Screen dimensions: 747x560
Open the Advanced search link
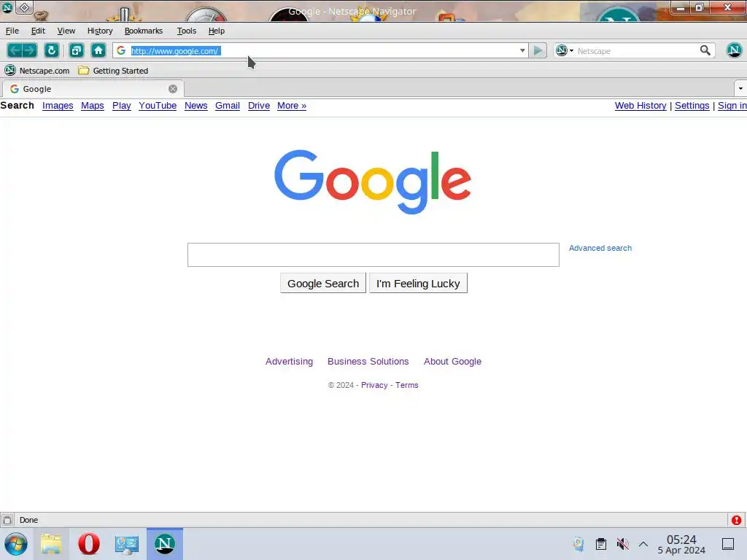[x=600, y=248]
